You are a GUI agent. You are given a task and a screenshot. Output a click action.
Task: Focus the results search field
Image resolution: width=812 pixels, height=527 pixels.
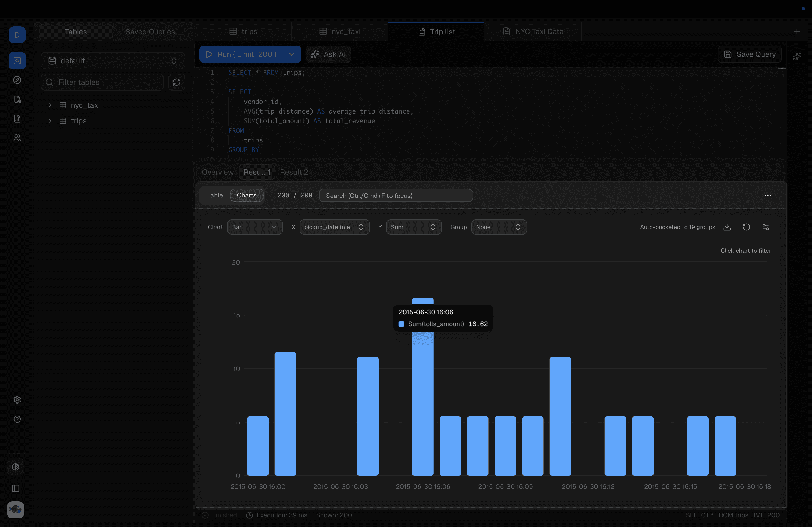point(396,195)
